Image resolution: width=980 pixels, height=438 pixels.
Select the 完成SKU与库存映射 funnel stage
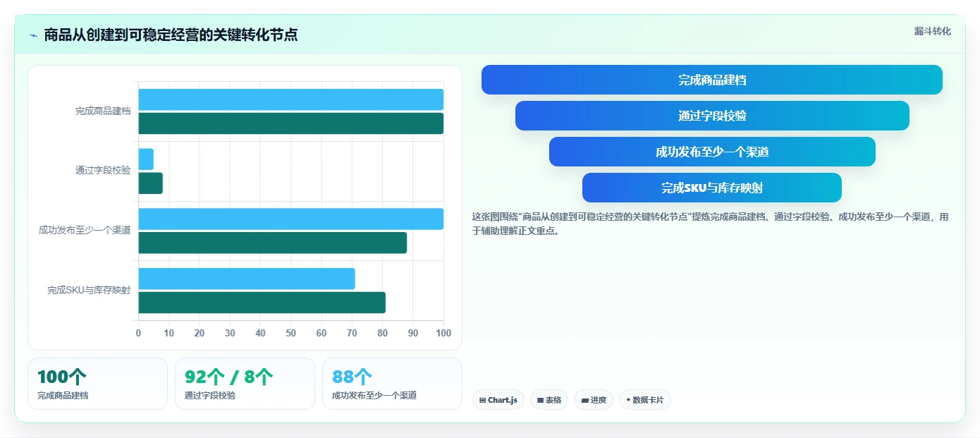coord(712,188)
